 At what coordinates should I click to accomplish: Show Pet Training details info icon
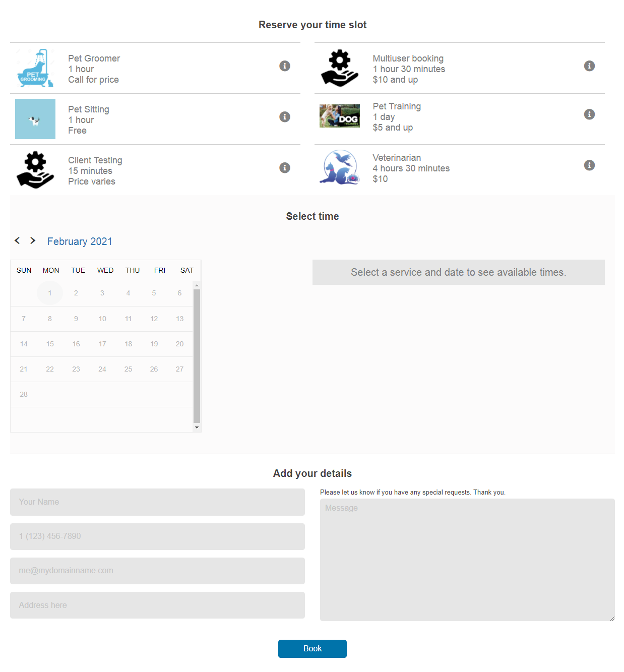589,114
